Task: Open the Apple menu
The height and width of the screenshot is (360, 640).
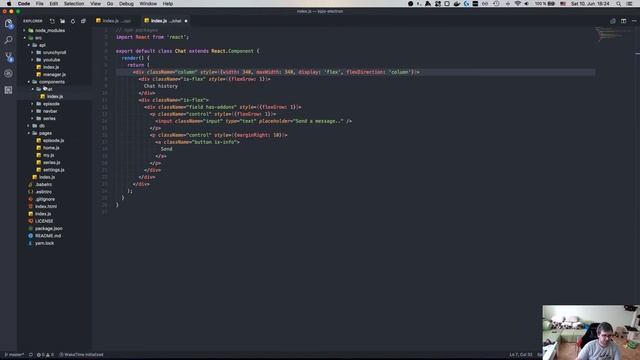Action: 9,4
